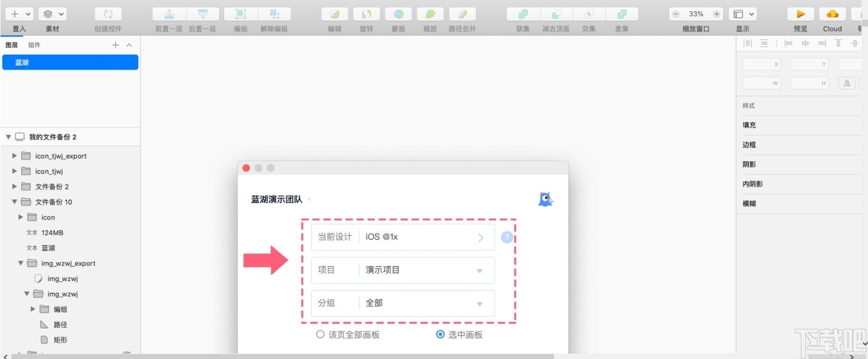This screenshot has height=359, width=868.
Task: Open the 分组 全部 dropdown
Action: (403, 303)
